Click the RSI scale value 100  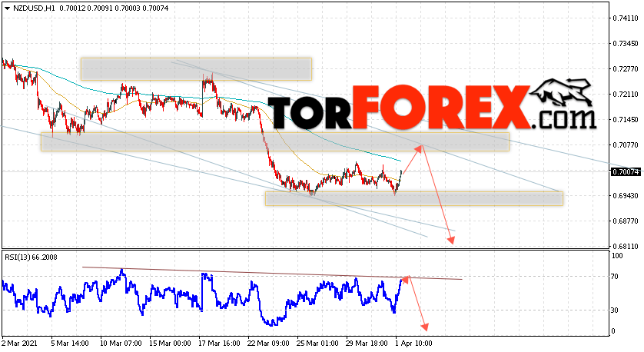click(x=617, y=256)
